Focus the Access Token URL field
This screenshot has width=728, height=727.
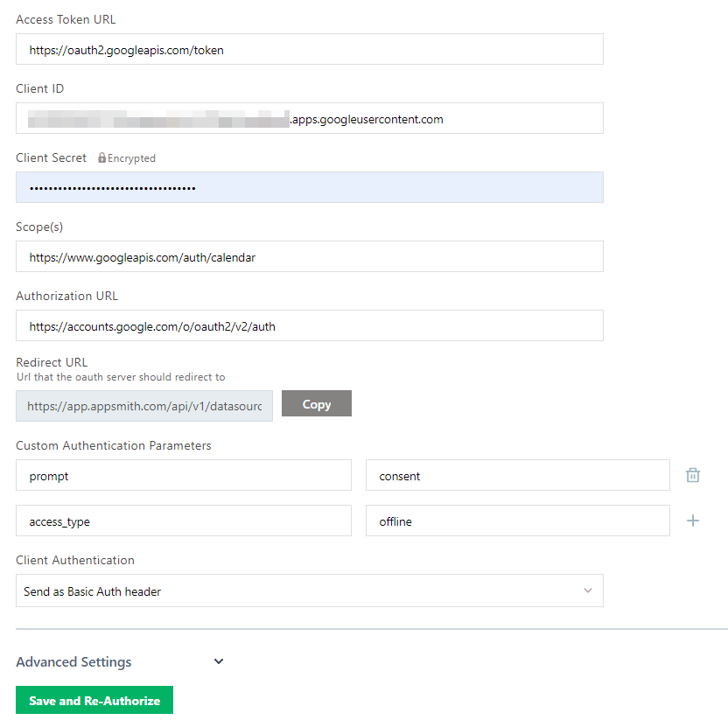pyautogui.click(x=309, y=50)
